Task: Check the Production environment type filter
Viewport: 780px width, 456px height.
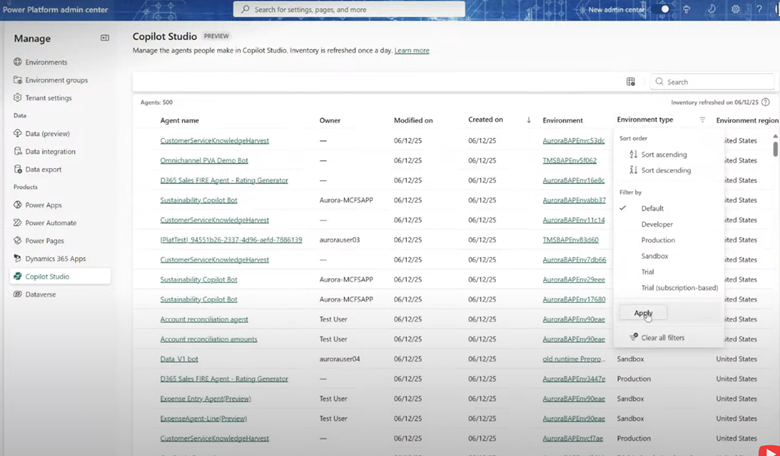Action: [658, 240]
